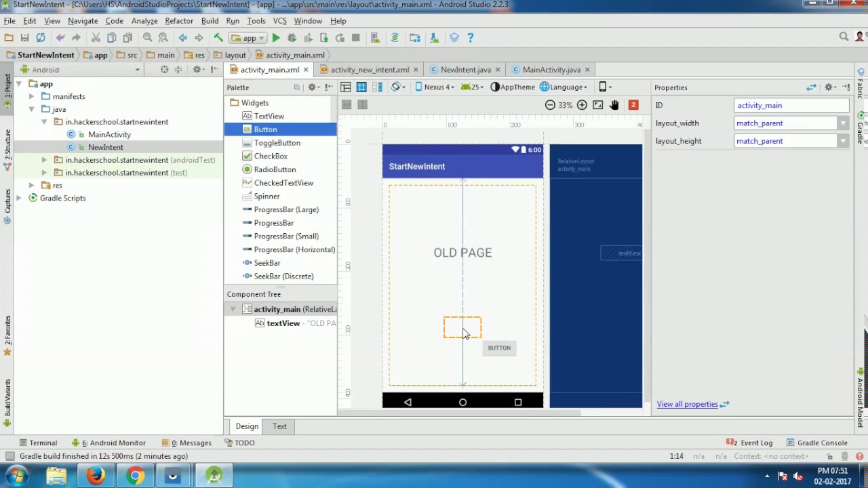Switch to activity_new_intent.xml tab

(x=370, y=70)
